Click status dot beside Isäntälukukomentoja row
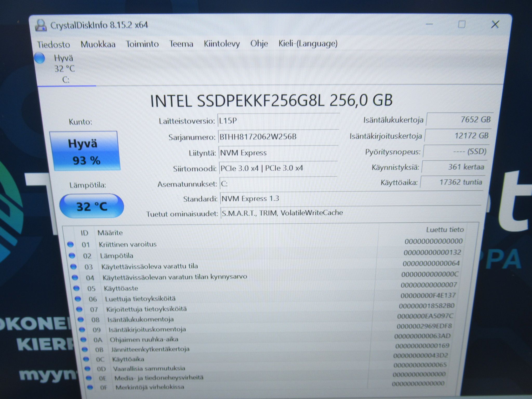 click(81, 319)
